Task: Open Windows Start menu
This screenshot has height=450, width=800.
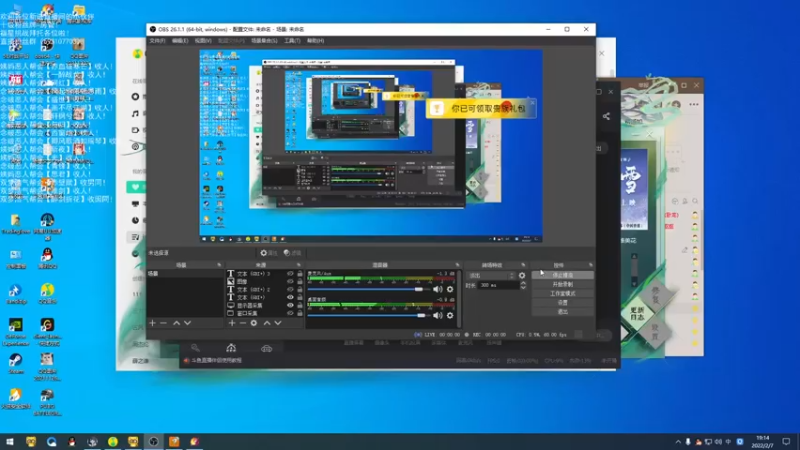Action: tap(10, 442)
